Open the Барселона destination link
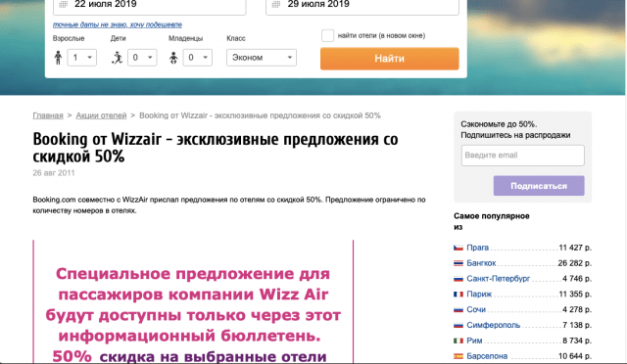The image size is (627, 364). click(487, 356)
